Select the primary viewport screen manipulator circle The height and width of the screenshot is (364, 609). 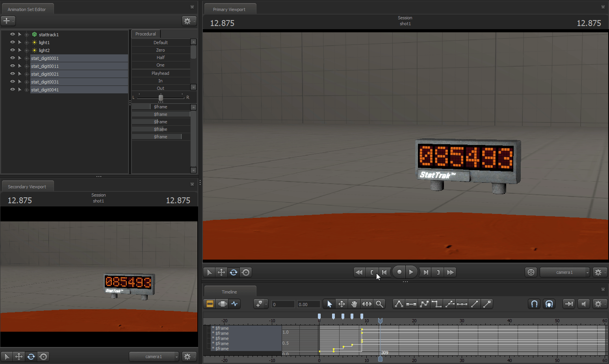pyautogui.click(x=246, y=272)
